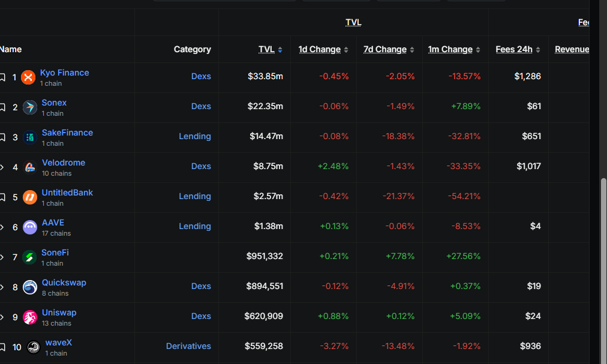Bookmark the UntitledBank row

click(x=2, y=197)
